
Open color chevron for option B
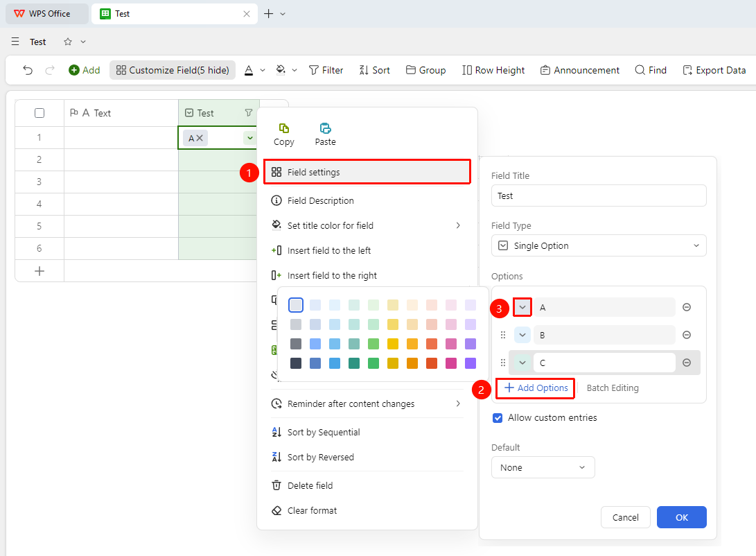[x=522, y=335]
